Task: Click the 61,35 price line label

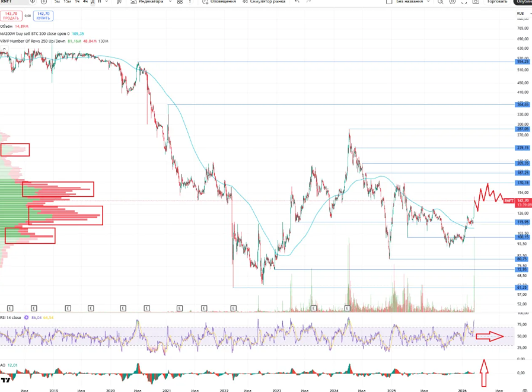Action: [x=522, y=288]
